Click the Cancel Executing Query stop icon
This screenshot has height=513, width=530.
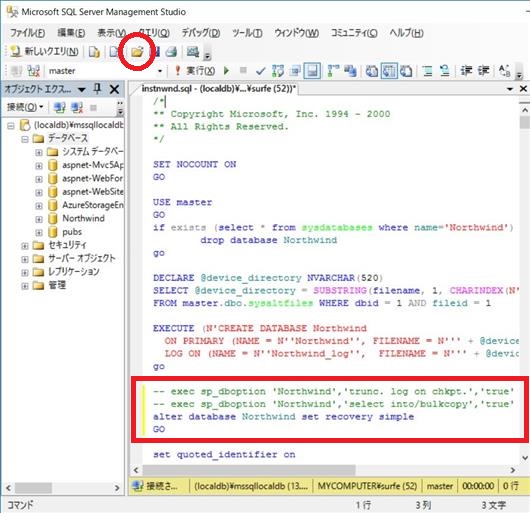(243, 71)
